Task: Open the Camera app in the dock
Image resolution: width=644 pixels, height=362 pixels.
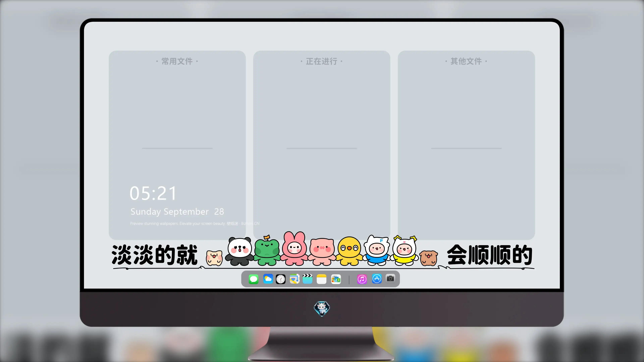Action: (x=390, y=278)
